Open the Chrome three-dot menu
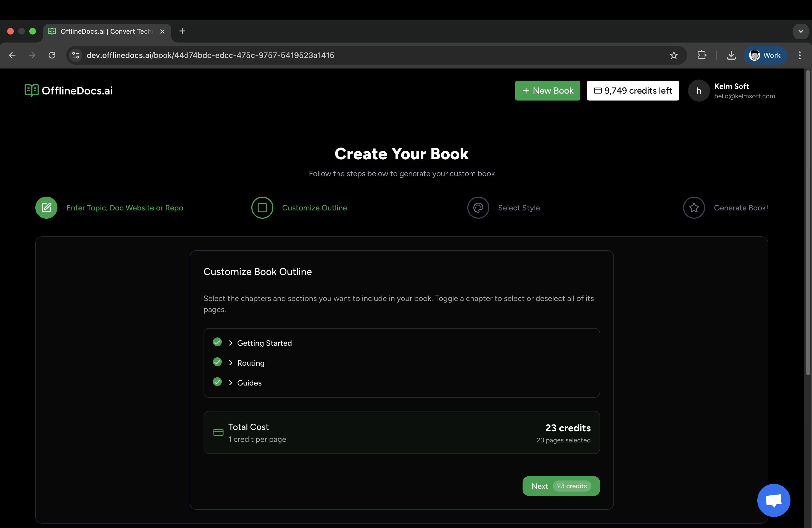Screen dimensions: 812x528 click(800, 55)
